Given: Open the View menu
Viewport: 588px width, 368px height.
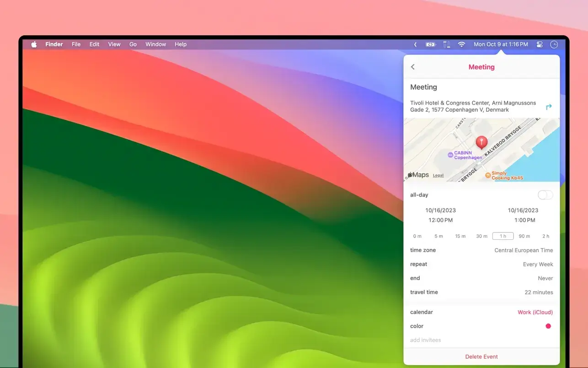Looking at the screenshot, I should (x=114, y=44).
